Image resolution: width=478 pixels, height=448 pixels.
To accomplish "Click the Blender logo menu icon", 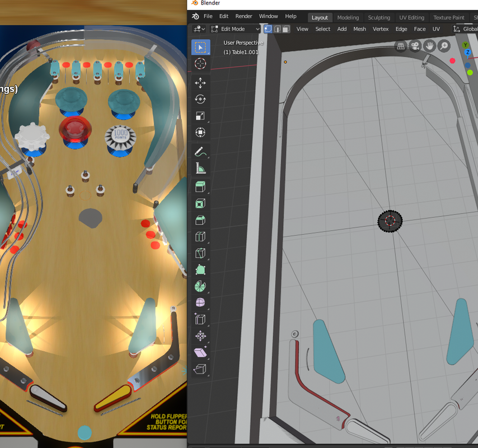I will pos(196,16).
